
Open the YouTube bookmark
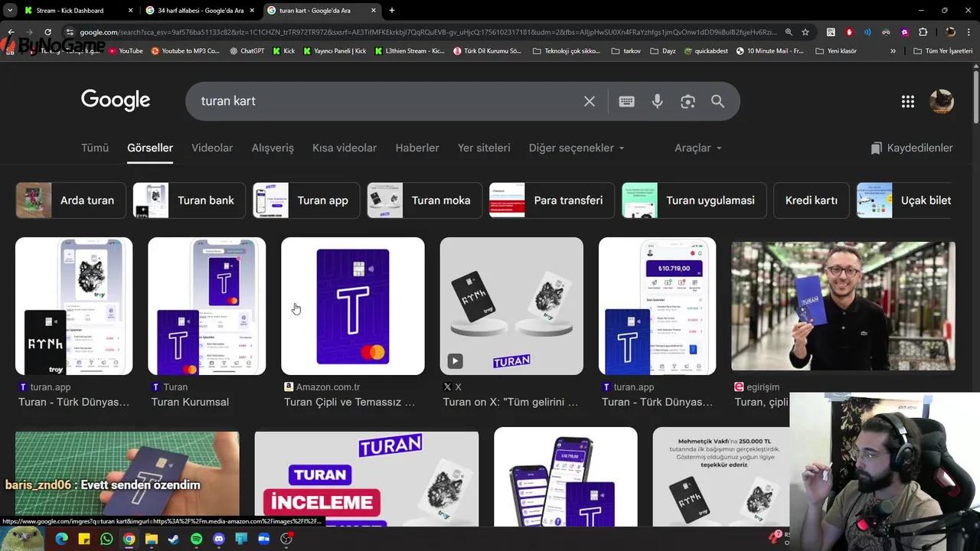tap(126, 51)
